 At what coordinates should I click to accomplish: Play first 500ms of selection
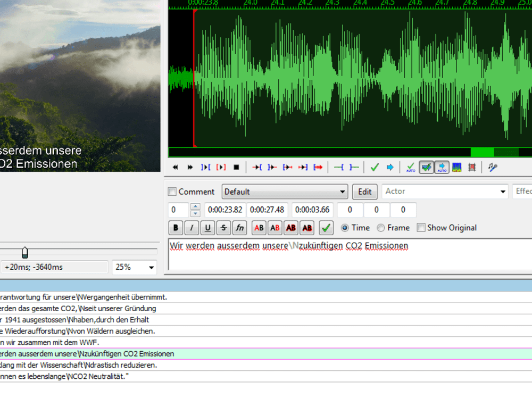point(287,167)
